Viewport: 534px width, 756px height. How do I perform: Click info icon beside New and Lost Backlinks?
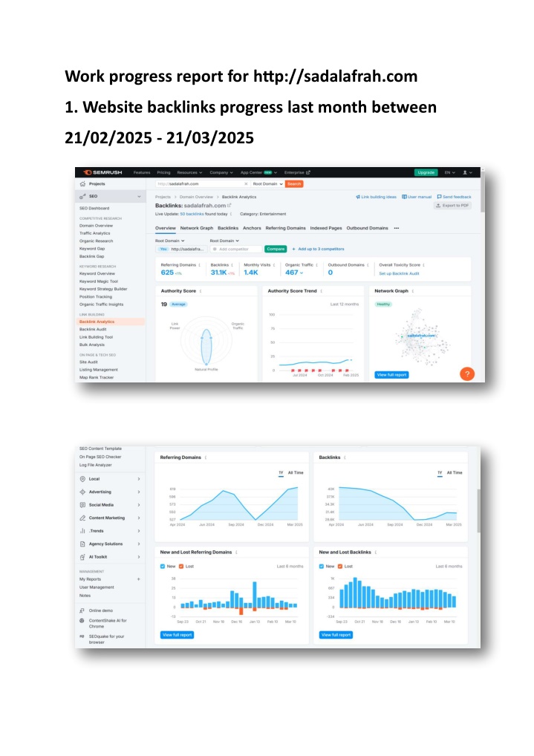[x=376, y=553]
